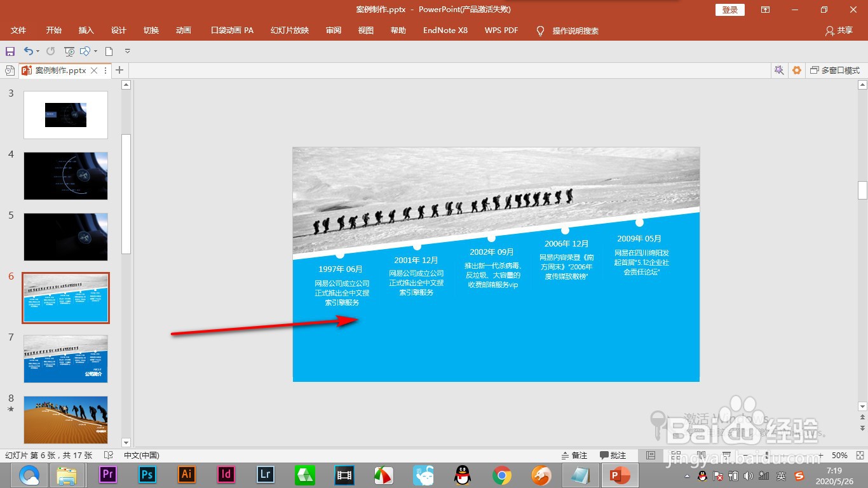Save the presentation with the purple disk icon

click(10, 51)
